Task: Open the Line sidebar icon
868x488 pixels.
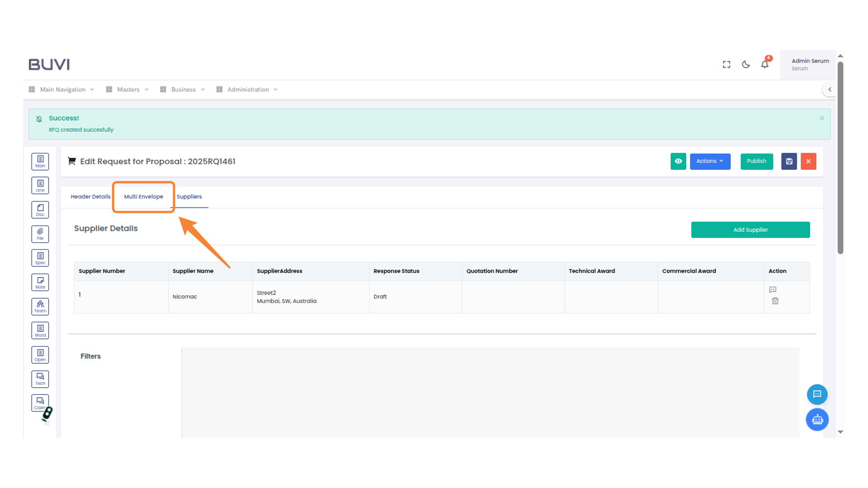Action: point(40,186)
